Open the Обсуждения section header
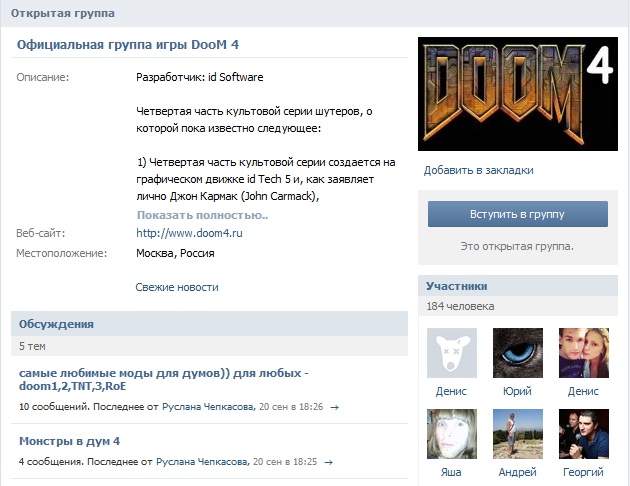Viewport: 630px width, 486px height. (209, 324)
